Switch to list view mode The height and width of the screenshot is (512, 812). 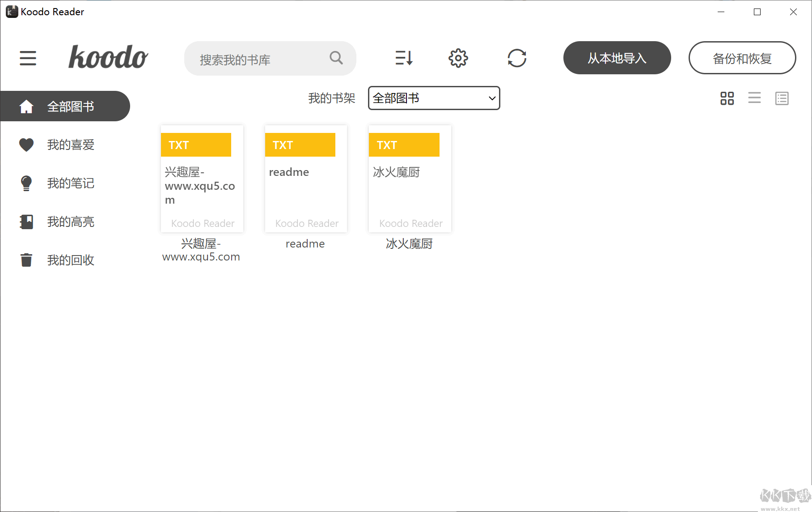pos(754,98)
